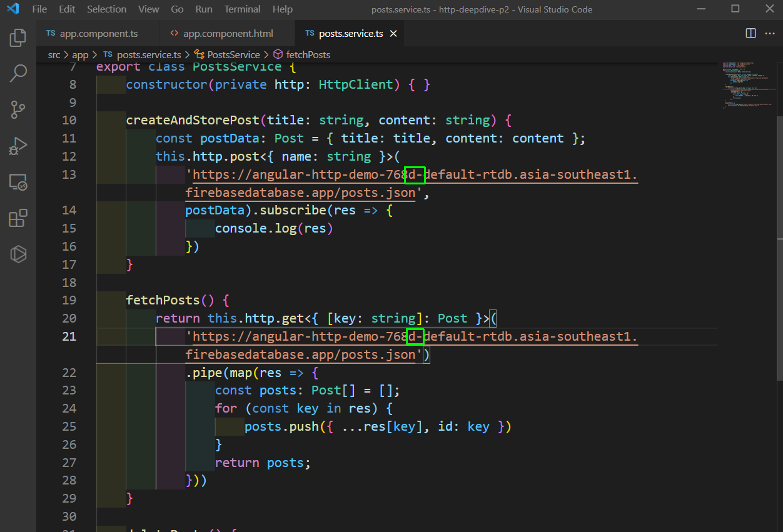The width and height of the screenshot is (783, 532).
Task: Click the src breadcrumb segment
Action: pyautogui.click(x=54, y=55)
